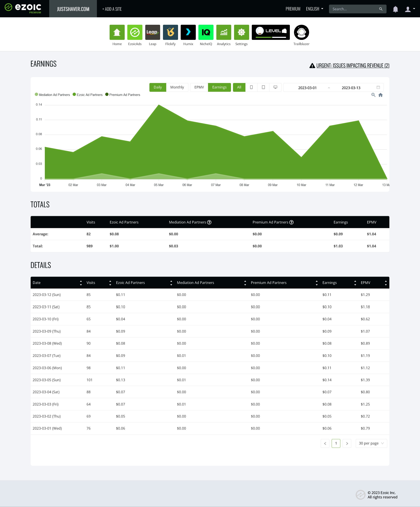
Task: Select All devices filter
Action: click(x=239, y=87)
